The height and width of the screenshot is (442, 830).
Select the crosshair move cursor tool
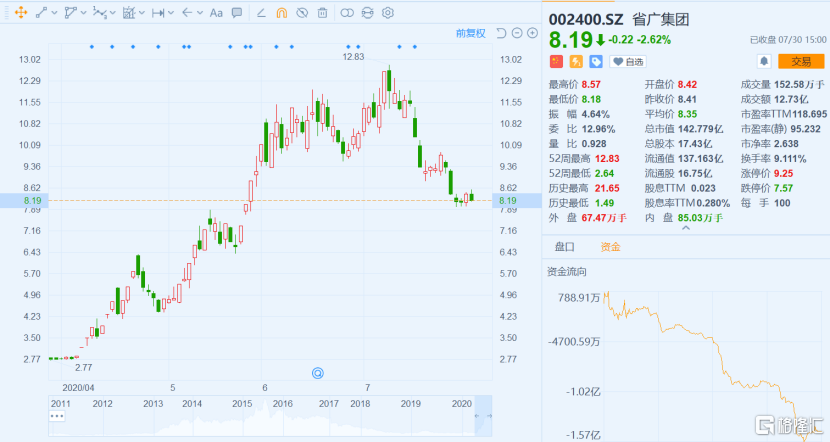pos(21,13)
